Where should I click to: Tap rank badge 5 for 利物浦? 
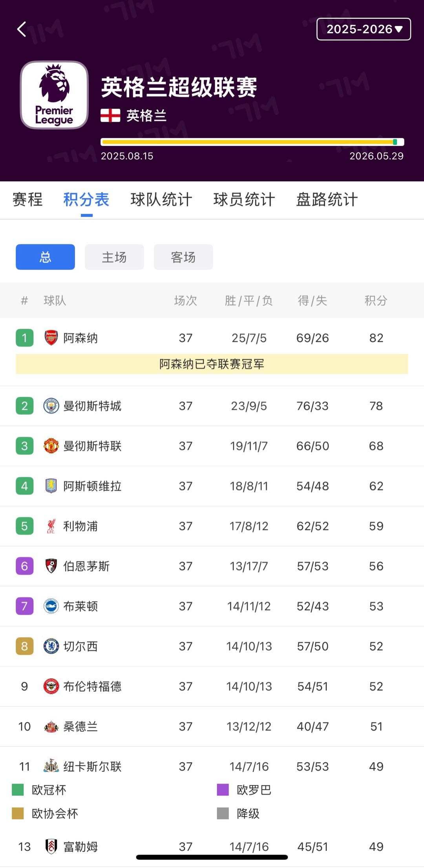click(x=24, y=526)
